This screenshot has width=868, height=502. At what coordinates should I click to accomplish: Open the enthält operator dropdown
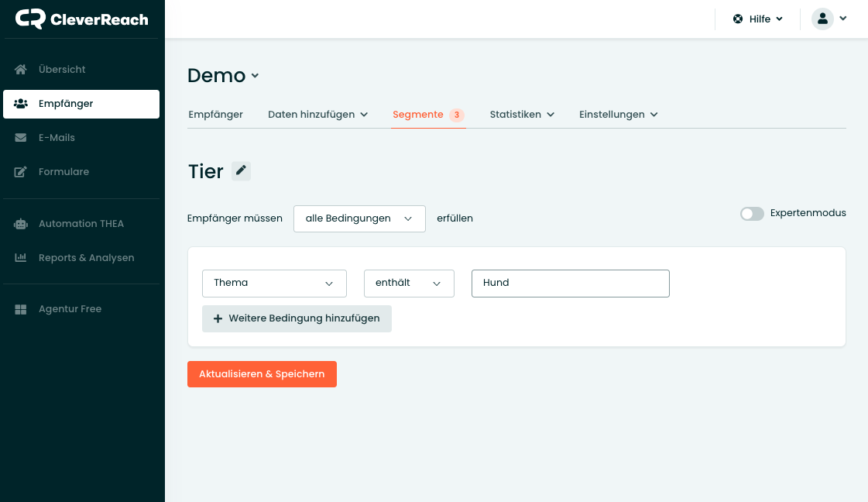coord(409,284)
